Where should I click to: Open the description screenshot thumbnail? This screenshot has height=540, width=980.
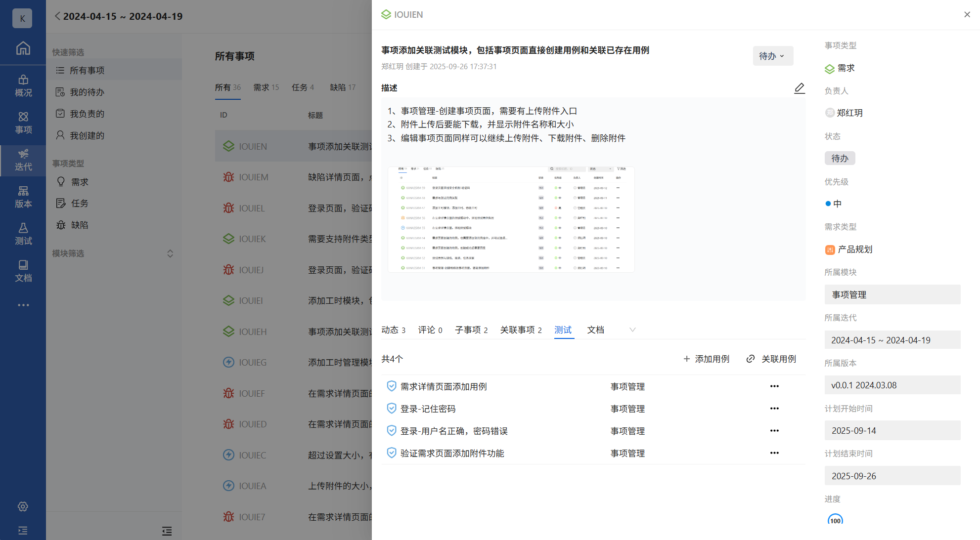coord(511,219)
